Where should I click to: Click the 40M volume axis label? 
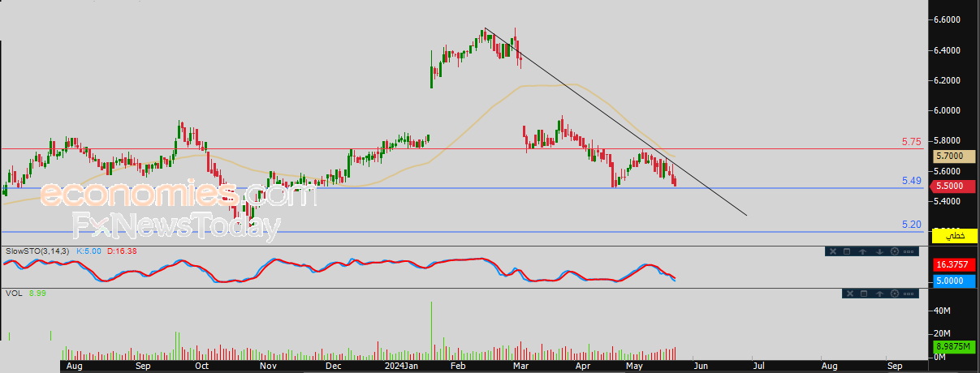pyautogui.click(x=942, y=311)
